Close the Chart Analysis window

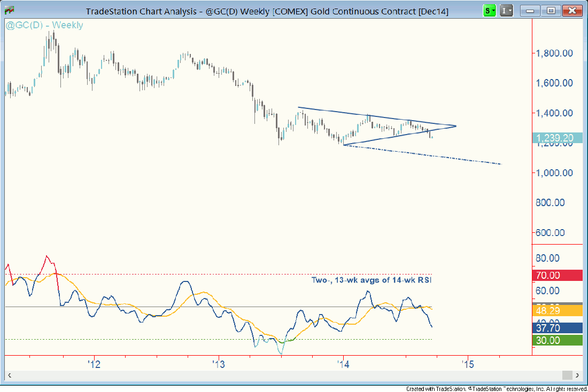[x=571, y=11]
